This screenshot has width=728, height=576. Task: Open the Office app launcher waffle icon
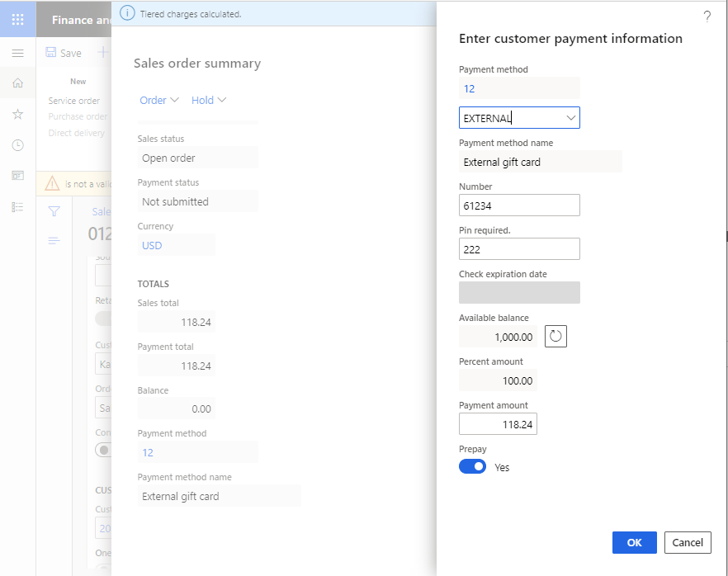18,18
